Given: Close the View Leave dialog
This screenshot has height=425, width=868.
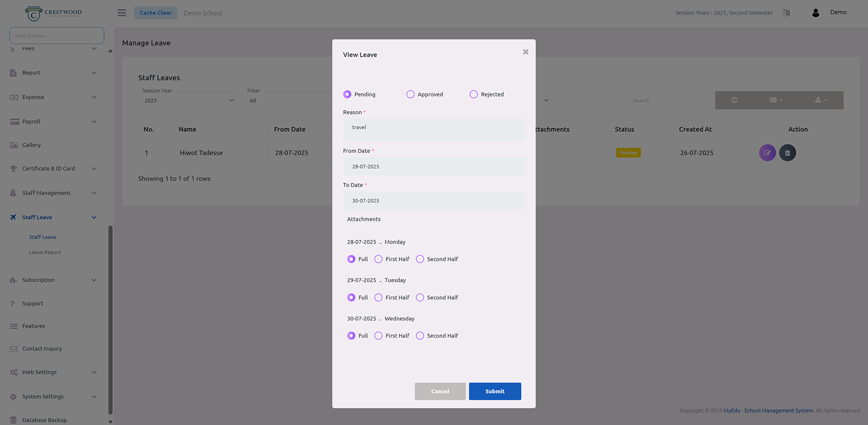Looking at the screenshot, I should click(x=525, y=52).
